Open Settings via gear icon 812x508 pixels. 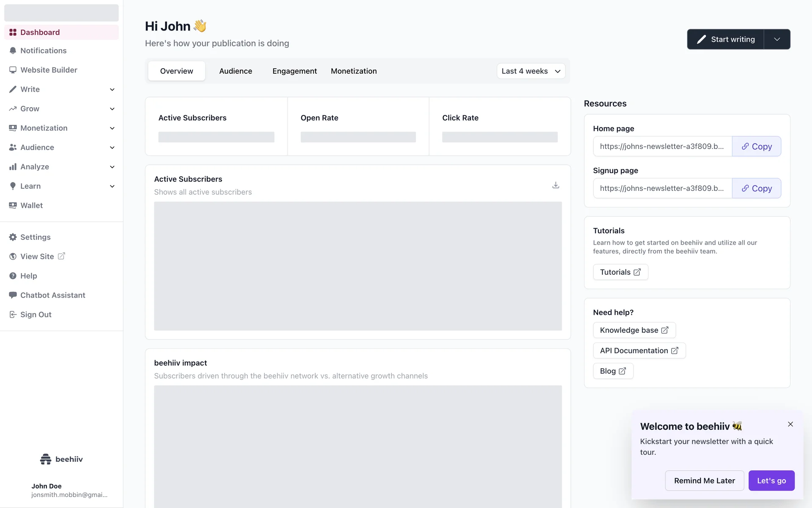coord(13,237)
